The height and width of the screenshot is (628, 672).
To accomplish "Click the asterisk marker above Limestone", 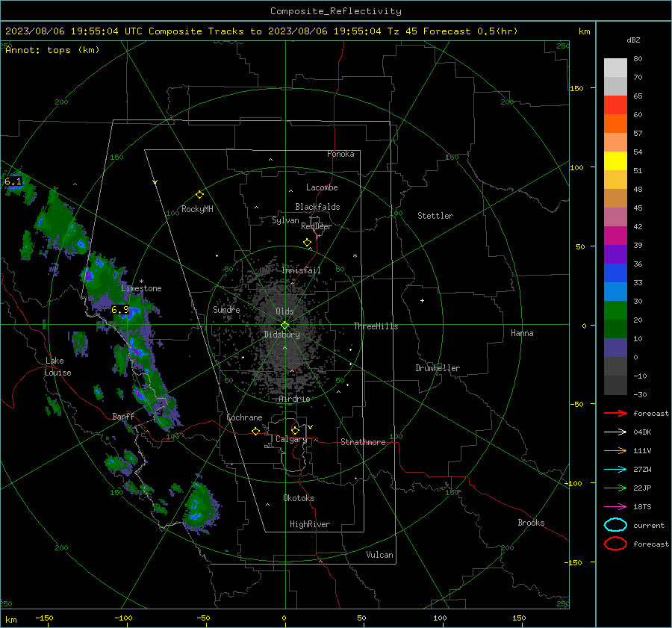I will click(x=141, y=282).
